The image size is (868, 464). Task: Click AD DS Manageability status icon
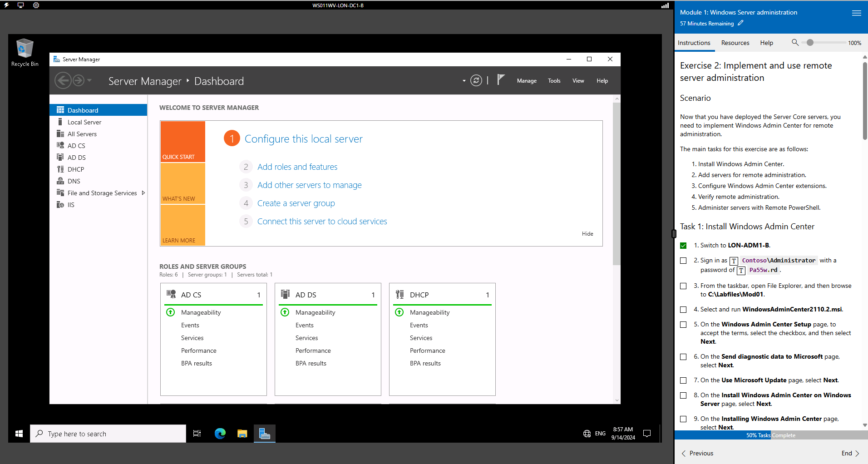tap(285, 312)
